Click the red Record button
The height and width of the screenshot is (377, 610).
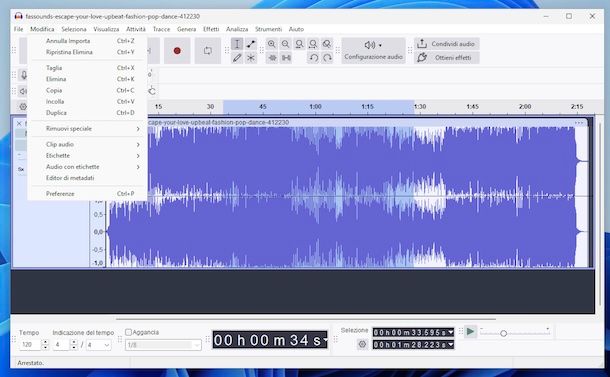(x=177, y=51)
